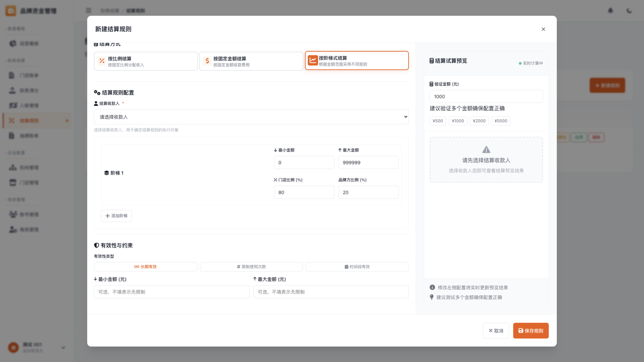
Task: Click the notification bell icon
Action: tap(610, 11)
